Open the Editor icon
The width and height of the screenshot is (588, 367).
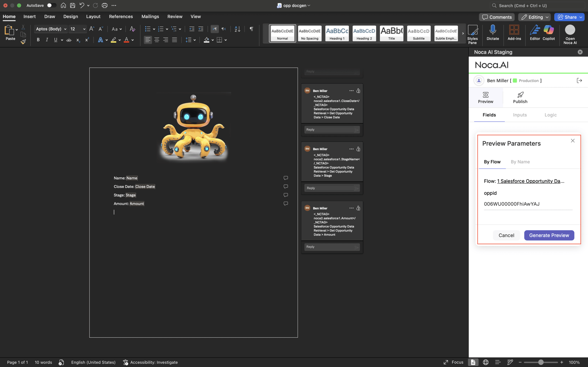535,33
